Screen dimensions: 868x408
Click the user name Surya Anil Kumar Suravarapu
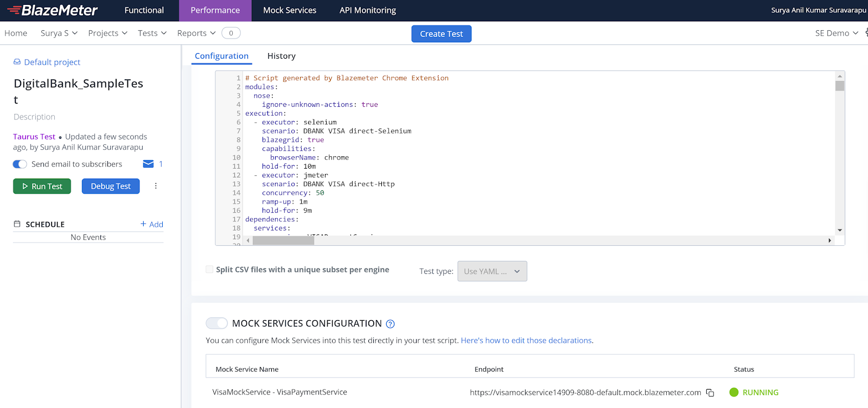[819, 10]
